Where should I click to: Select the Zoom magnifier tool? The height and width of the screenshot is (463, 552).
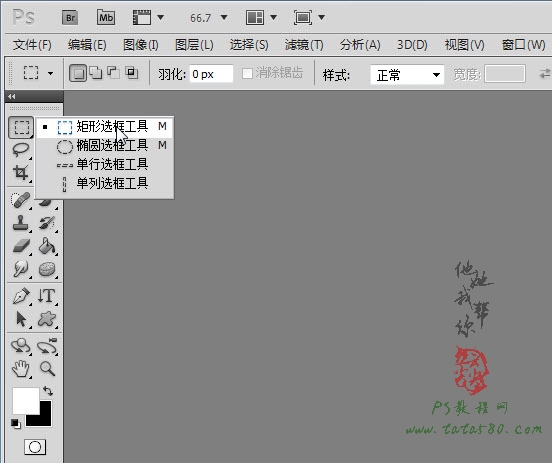[x=47, y=369]
